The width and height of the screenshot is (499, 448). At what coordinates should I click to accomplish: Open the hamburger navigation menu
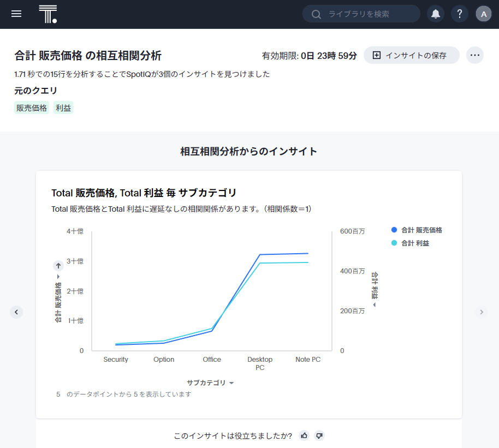click(x=16, y=14)
